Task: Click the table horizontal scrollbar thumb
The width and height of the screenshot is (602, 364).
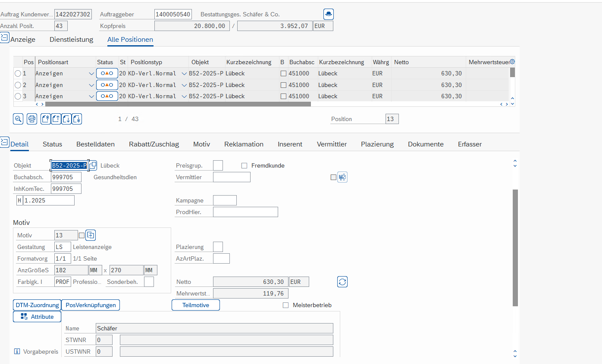Action: 178,104
